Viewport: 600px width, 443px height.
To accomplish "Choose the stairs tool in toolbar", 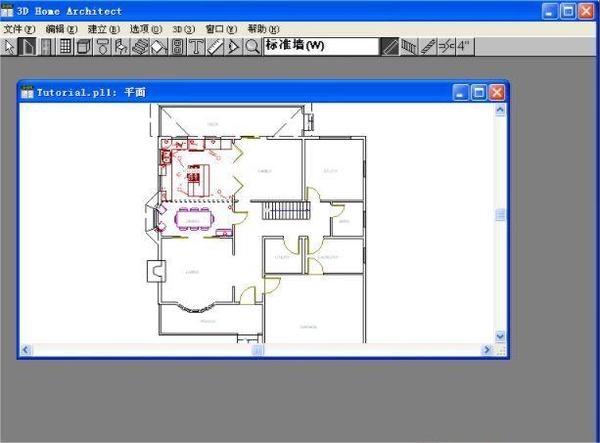I will (140, 46).
